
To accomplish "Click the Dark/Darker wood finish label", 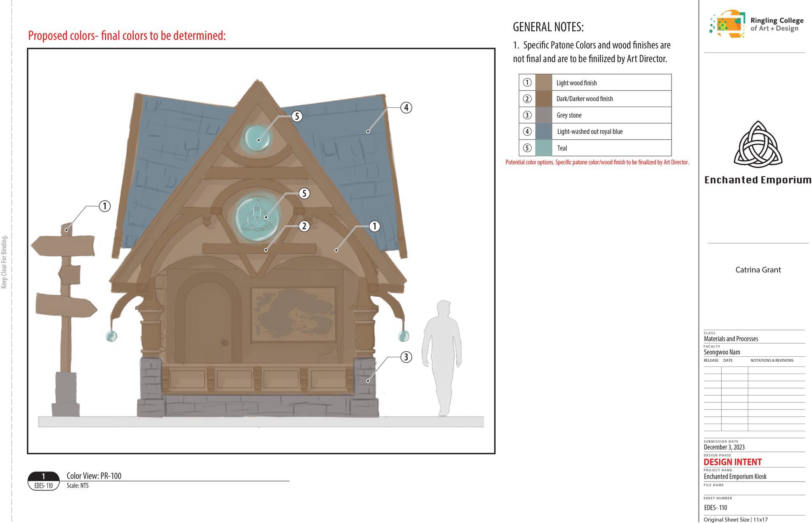I will pos(584,99).
